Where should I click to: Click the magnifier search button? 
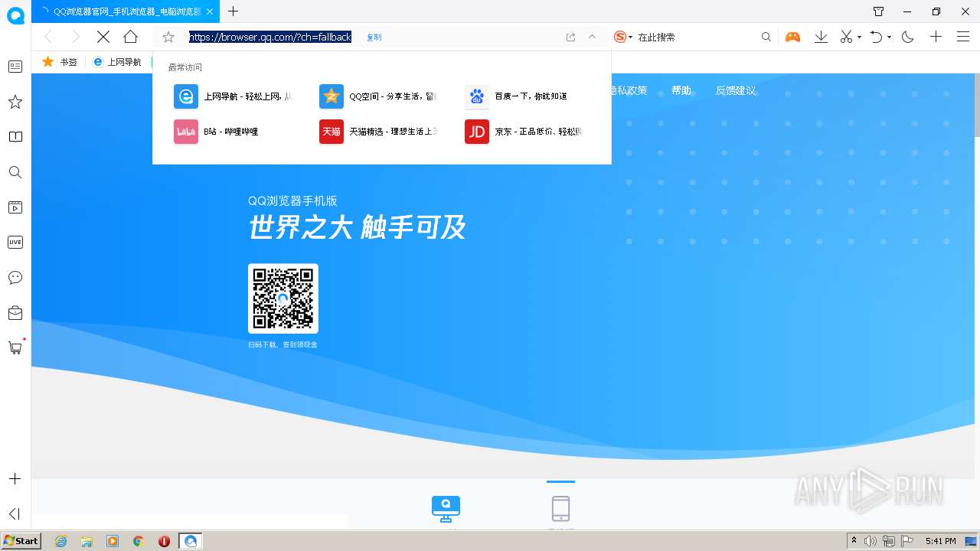click(766, 37)
